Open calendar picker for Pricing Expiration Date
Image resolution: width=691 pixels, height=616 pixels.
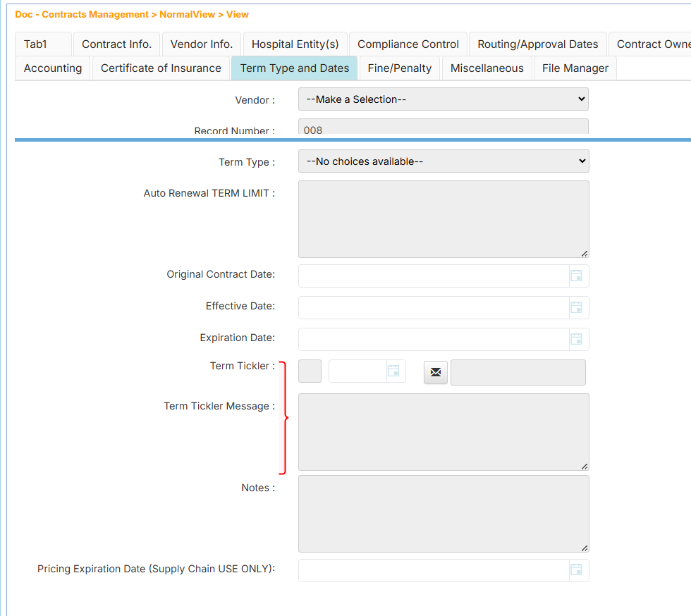click(x=576, y=570)
